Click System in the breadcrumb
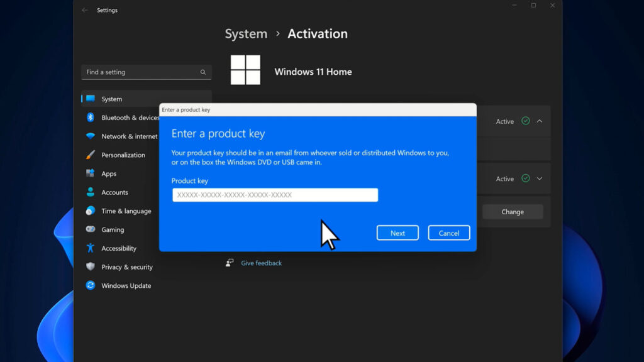The height and width of the screenshot is (362, 644). coord(246,34)
